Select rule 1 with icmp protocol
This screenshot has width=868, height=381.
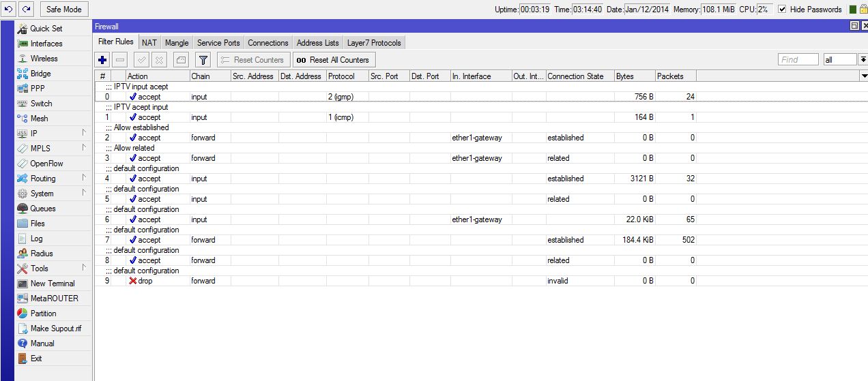coord(396,117)
